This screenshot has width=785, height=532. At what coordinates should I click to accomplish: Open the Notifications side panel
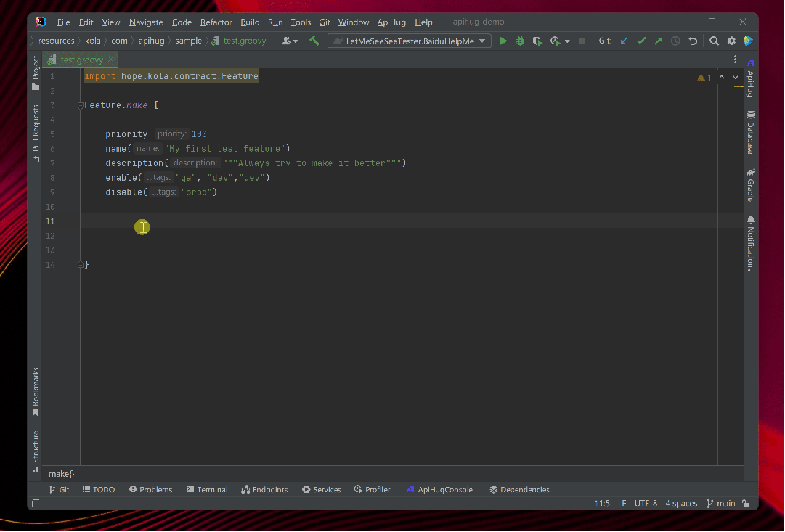tap(750, 244)
